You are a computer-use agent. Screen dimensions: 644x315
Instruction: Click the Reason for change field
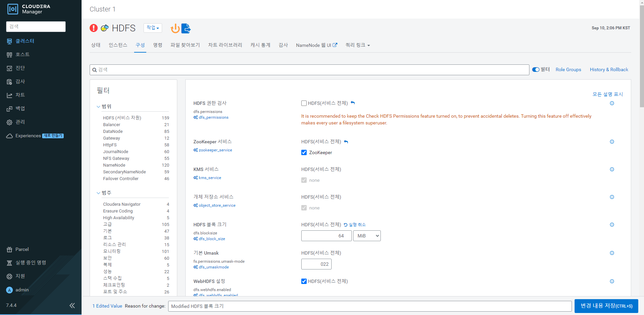click(370, 306)
